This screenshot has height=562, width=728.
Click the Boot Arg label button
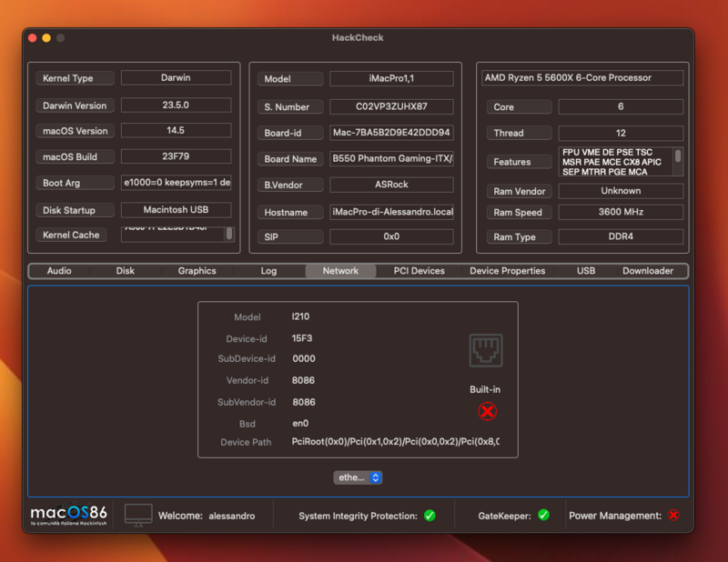click(75, 183)
